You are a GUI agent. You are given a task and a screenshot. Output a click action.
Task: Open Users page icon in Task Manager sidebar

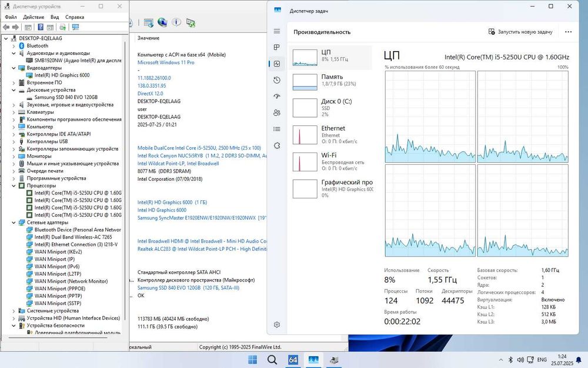[277, 112]
